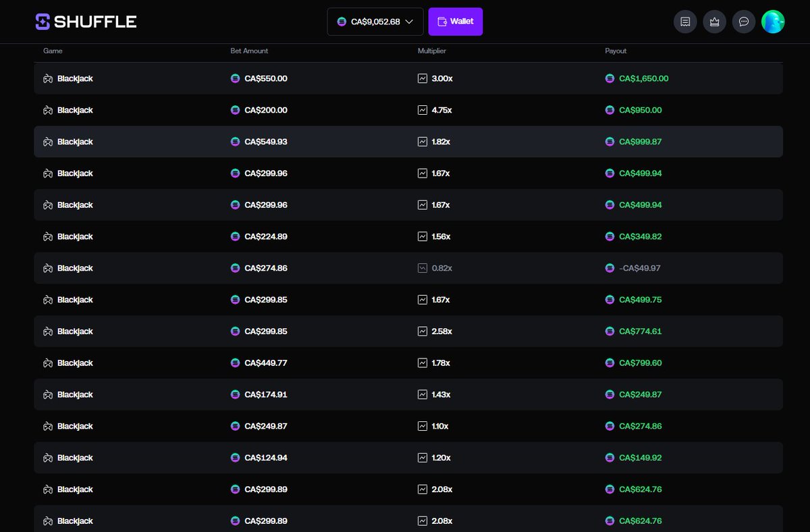
Task: Click the coin icon beside bet CA$200.00
Action: coord(235,110)
